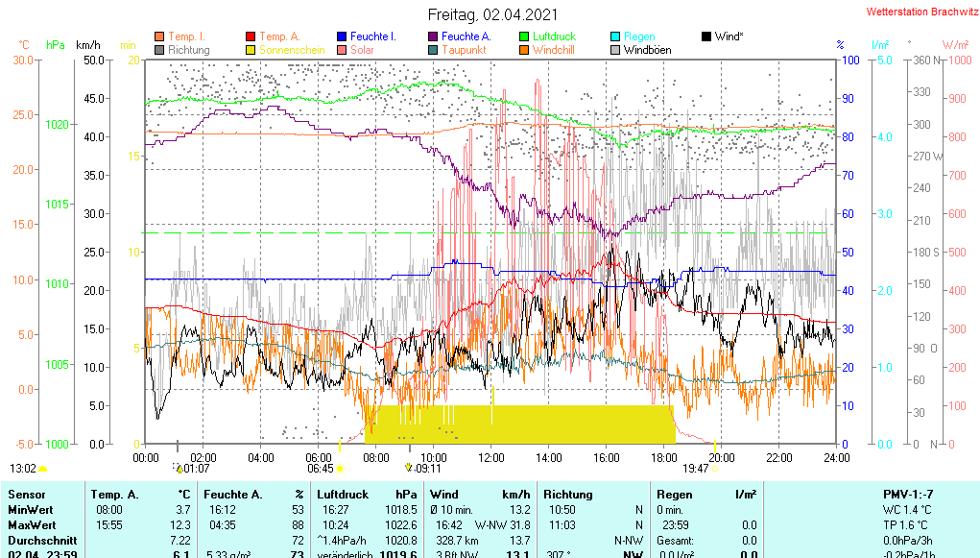
Task: Click the teal Taupunkt legend square
Action: point(434,50)
